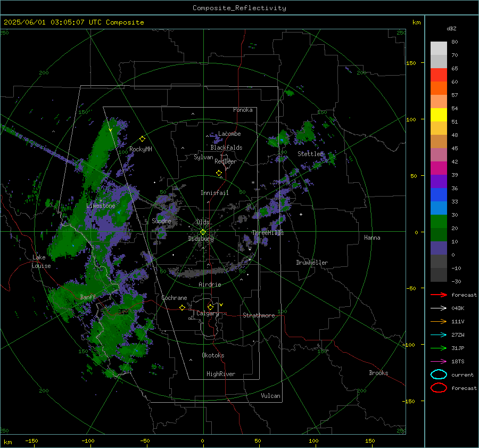Select the magenta 18TS arrow icon
The height and width of the screenshot is (448, 479).
point(439,362)
